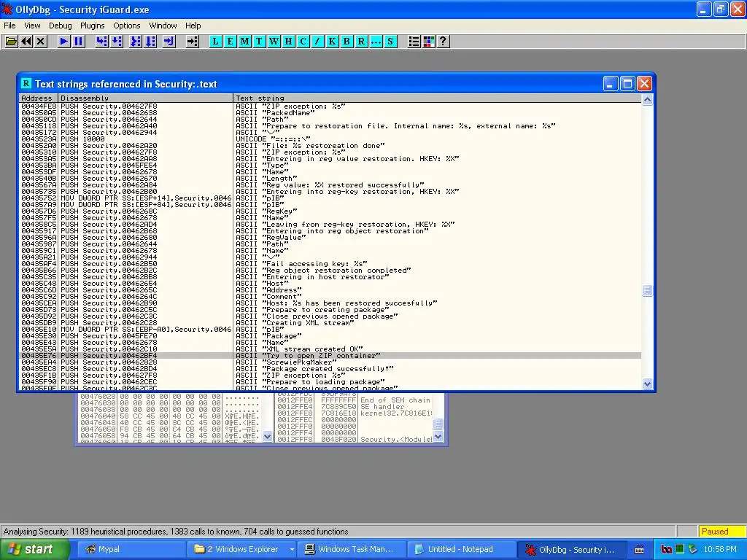The width and height of the screenshot is (747, 560).
Task: Open Call stack with K button
Action: [x=332, y=42]
